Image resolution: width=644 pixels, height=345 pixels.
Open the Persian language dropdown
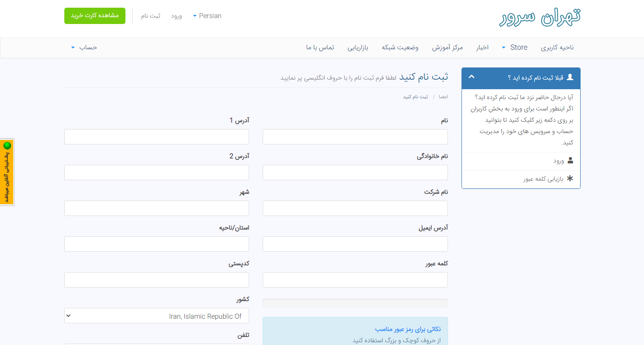207,16
